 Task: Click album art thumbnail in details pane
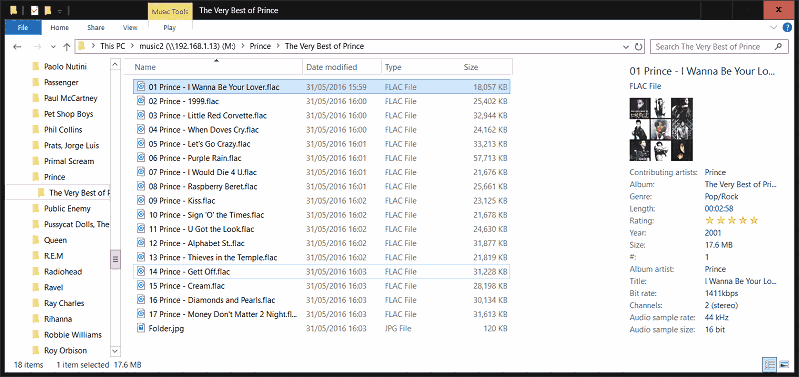pos(661,129)
